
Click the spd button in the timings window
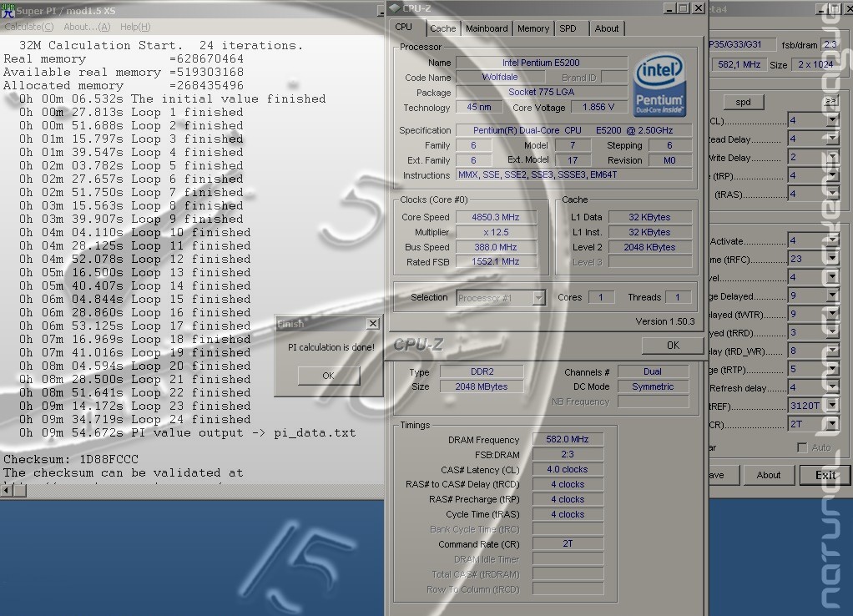[x=743, y=102]
